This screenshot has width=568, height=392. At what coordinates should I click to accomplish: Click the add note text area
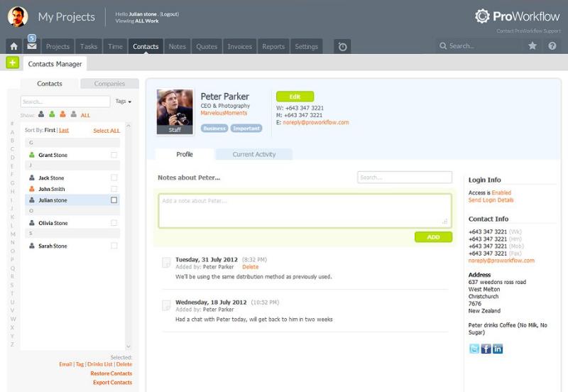coord(305,211)
